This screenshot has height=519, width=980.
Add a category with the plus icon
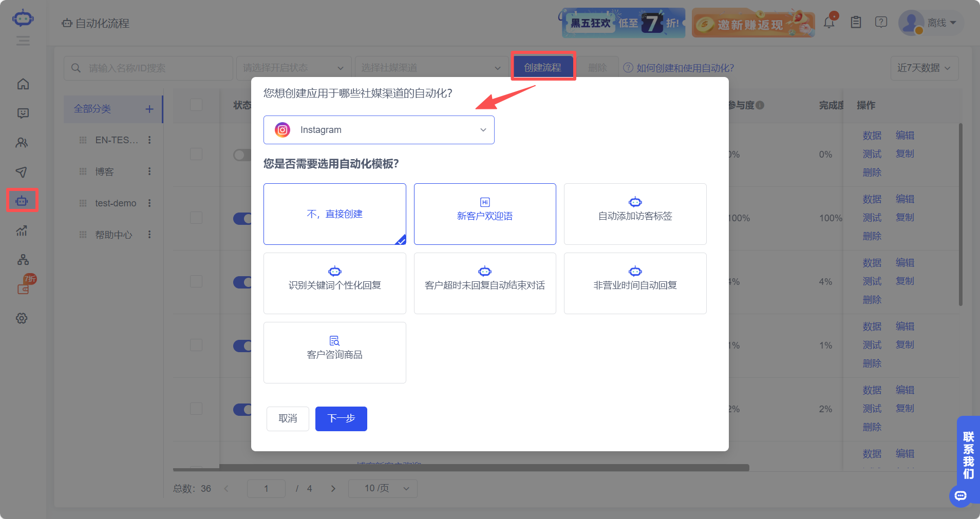pyautogui.click(x=149, y=109)
